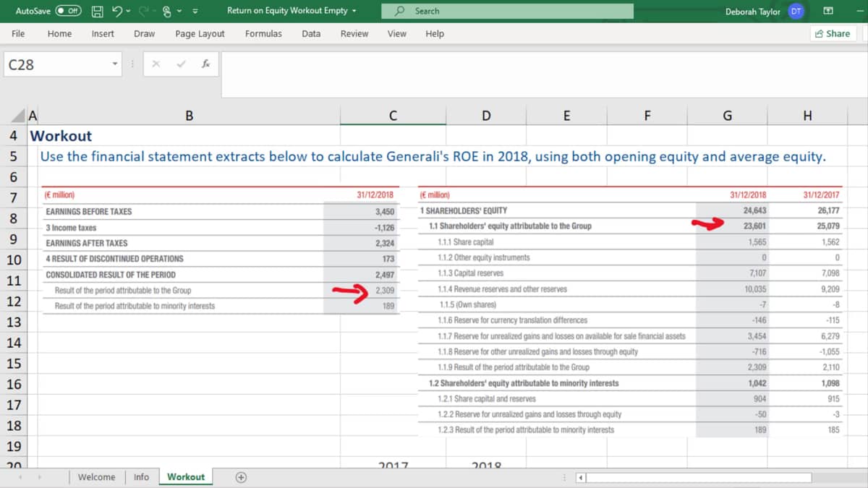Select row 16 header
The image size is (868, 488).
point(14,385)
